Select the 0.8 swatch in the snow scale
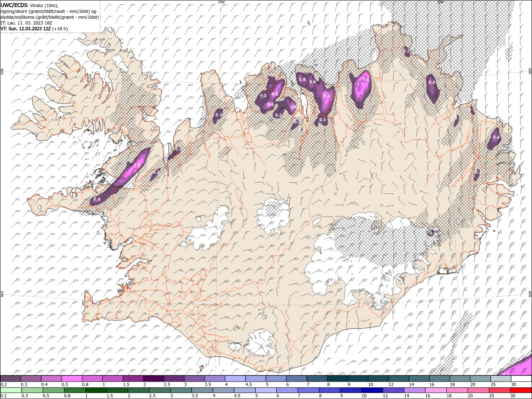This screenshot has height=399, width=532. click(x=92, y=379)
